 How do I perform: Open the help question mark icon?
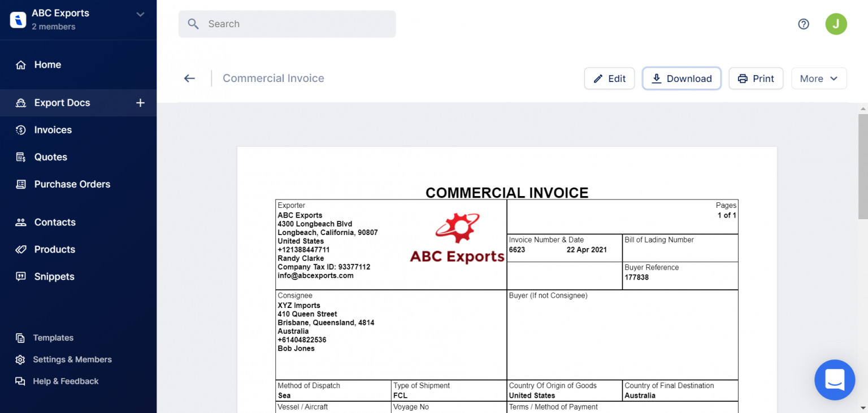coord(803,24)
